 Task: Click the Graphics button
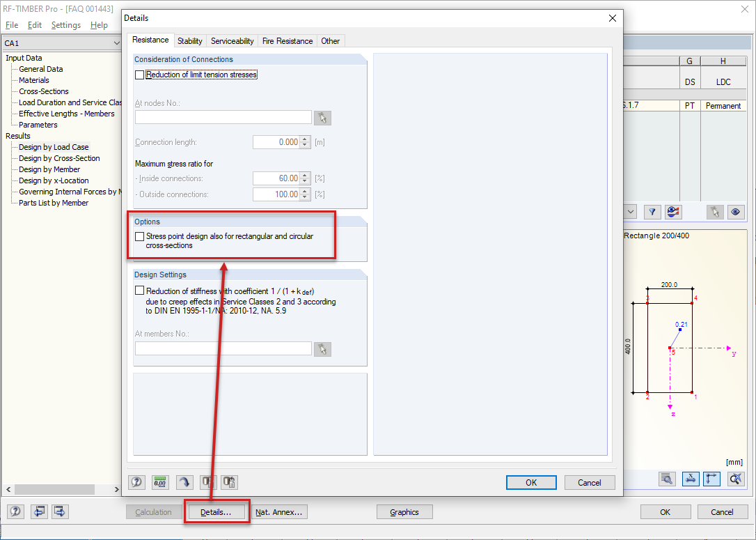click(404, 512)
